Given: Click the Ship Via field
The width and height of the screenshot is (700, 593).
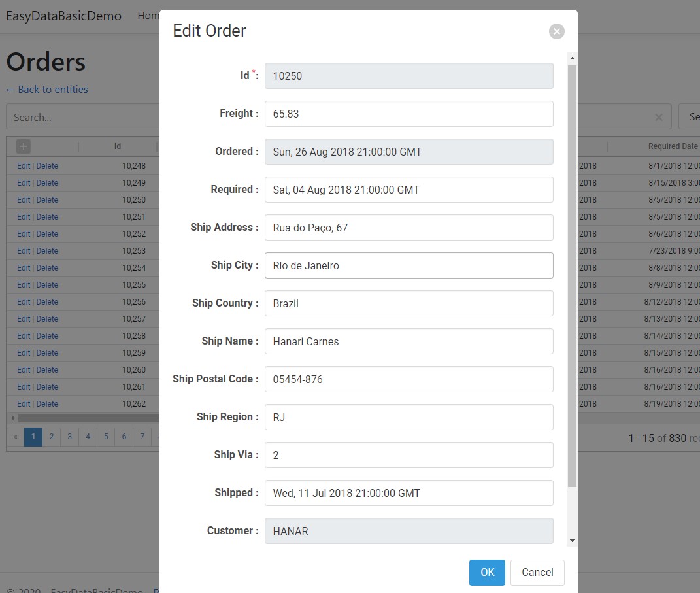Looking at the screenshot, I should click(x=408, y=455).
